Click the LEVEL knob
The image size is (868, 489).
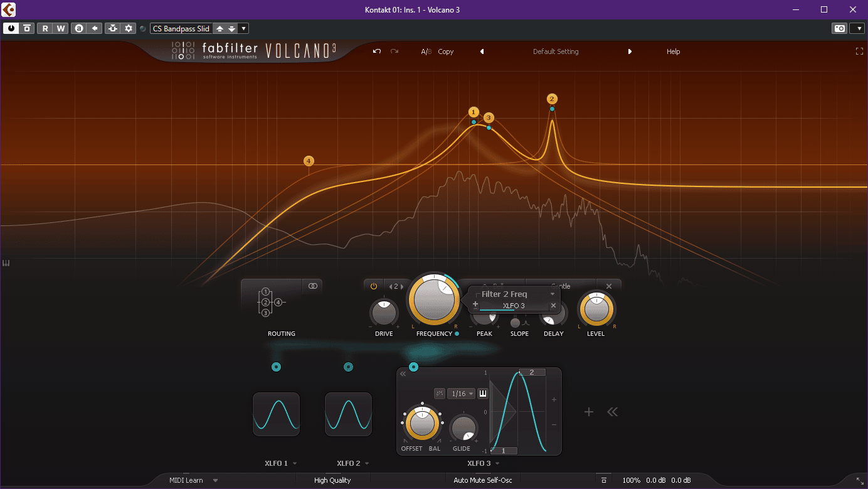596,309
